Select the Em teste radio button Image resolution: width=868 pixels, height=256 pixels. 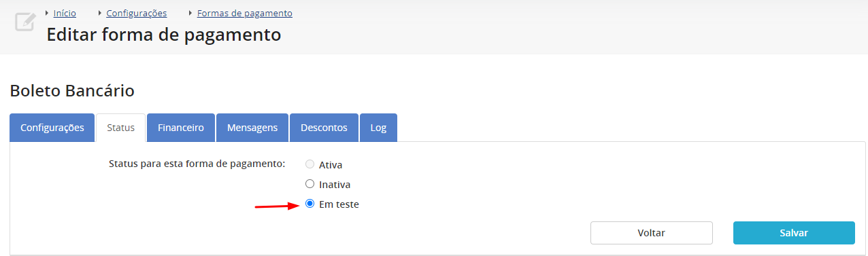tap(310, 204)
